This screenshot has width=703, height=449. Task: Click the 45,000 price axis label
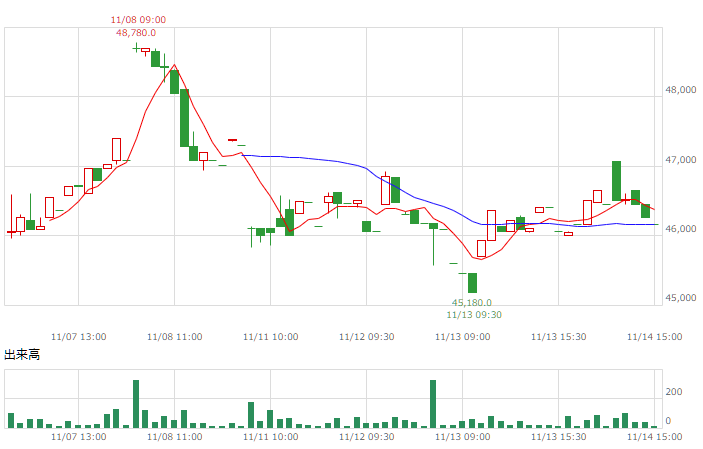point(681,298)
